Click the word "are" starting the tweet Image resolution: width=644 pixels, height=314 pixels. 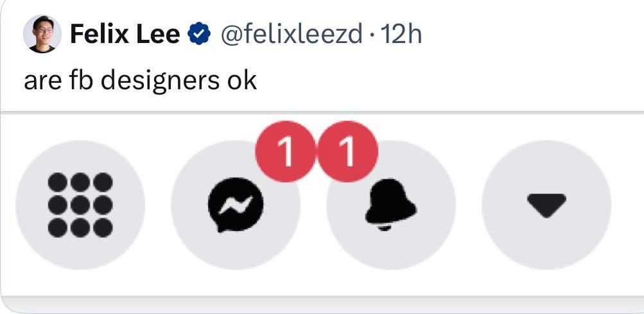(41, 81)
